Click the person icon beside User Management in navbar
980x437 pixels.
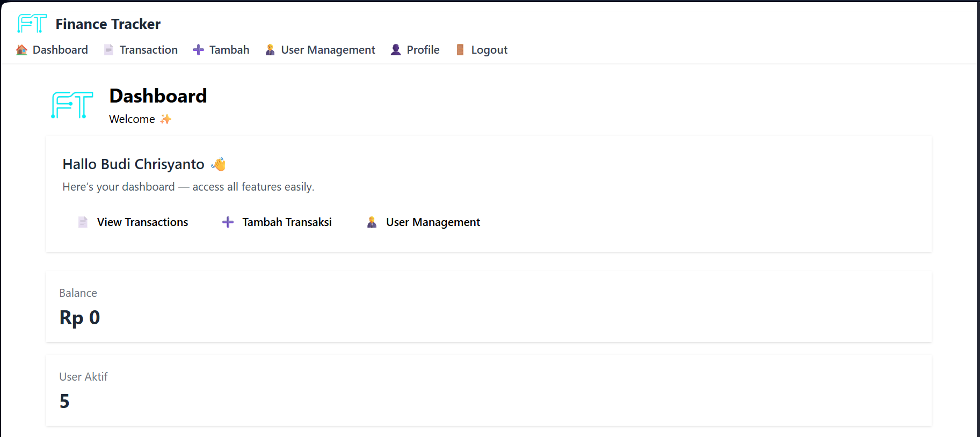coord(270,50)
